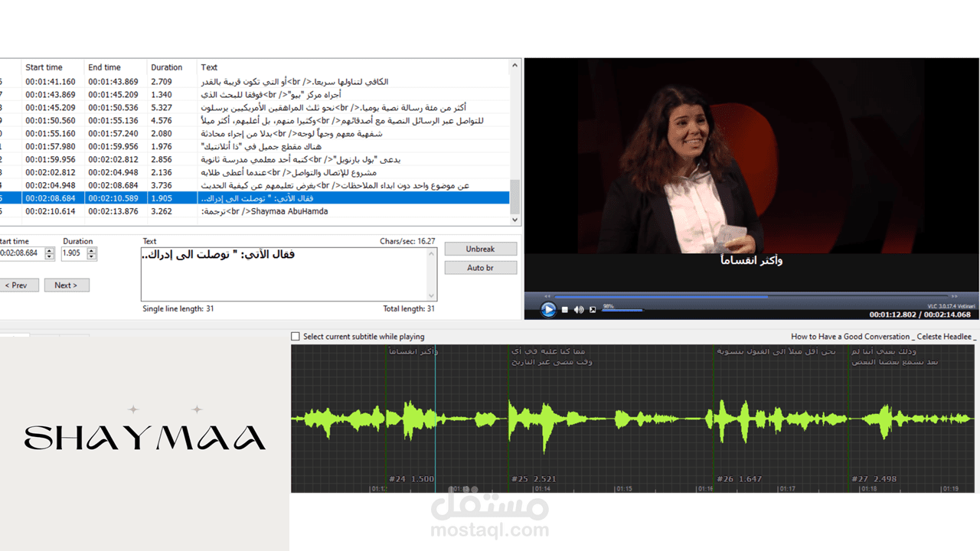The height and width of the screenshot is (551, 980).
Task: Click into the Start time 00:02:08.684 field
Action: pyautogui.click(x=22, y=253)
